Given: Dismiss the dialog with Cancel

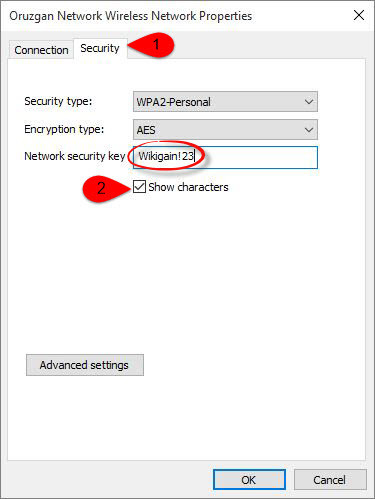Looking at the screenshot, I should 330,480.
